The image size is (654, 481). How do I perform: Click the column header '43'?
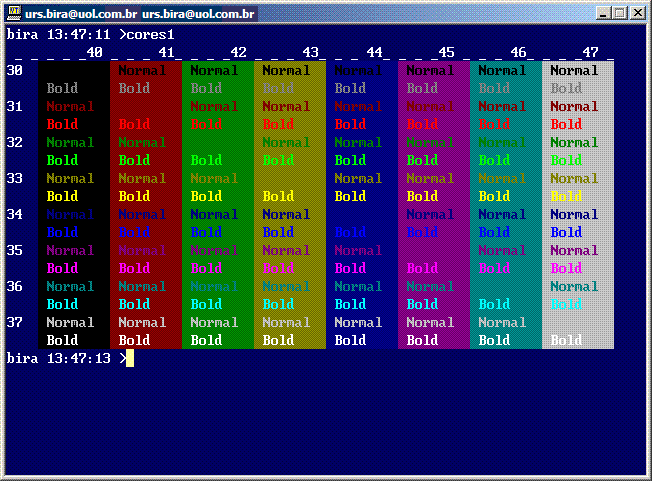(x=311, y=52)
